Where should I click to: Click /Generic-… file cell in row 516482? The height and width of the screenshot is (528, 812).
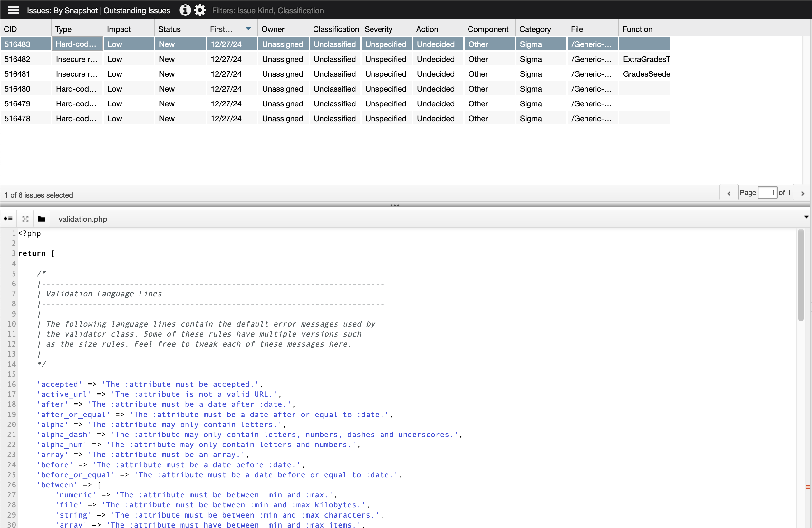592,59
